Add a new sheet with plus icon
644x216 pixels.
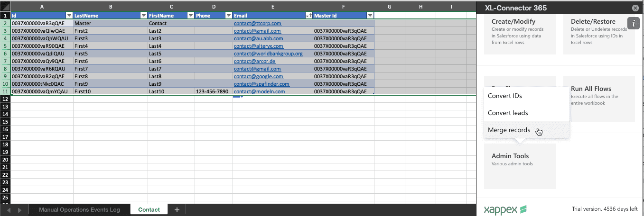click(177, 209)
